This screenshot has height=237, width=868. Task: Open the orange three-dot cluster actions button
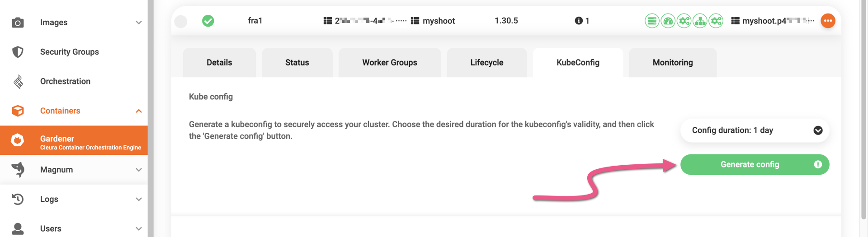828,21
